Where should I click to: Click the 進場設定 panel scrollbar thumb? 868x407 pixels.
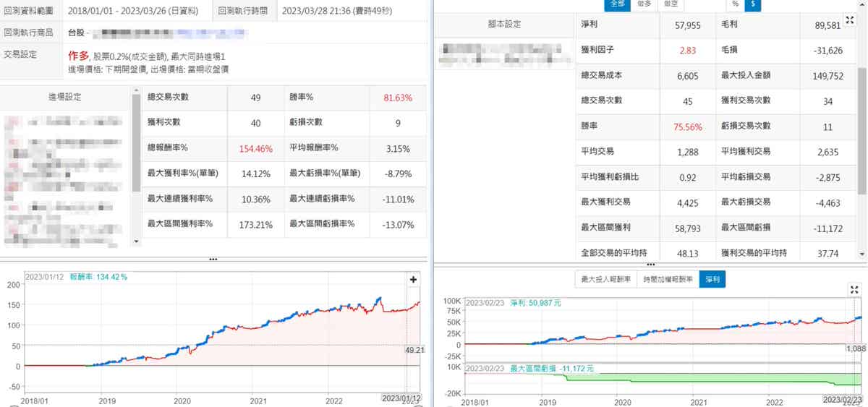point(137,145)
